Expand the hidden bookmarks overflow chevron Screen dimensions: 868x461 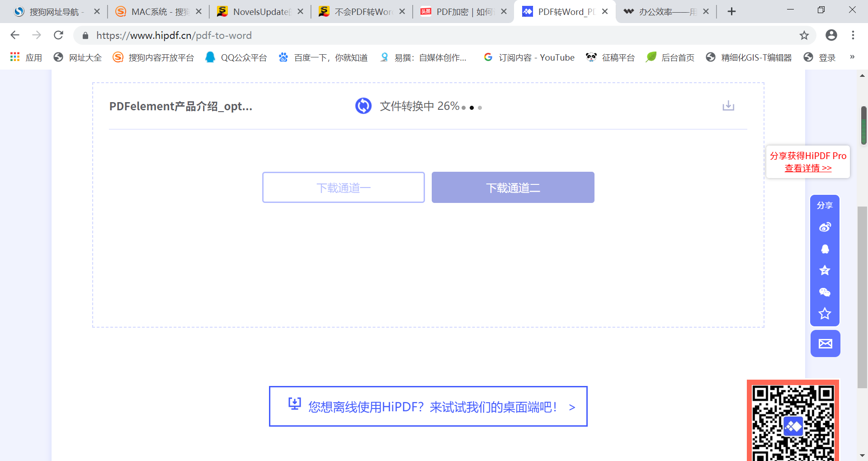coord(852,57)
